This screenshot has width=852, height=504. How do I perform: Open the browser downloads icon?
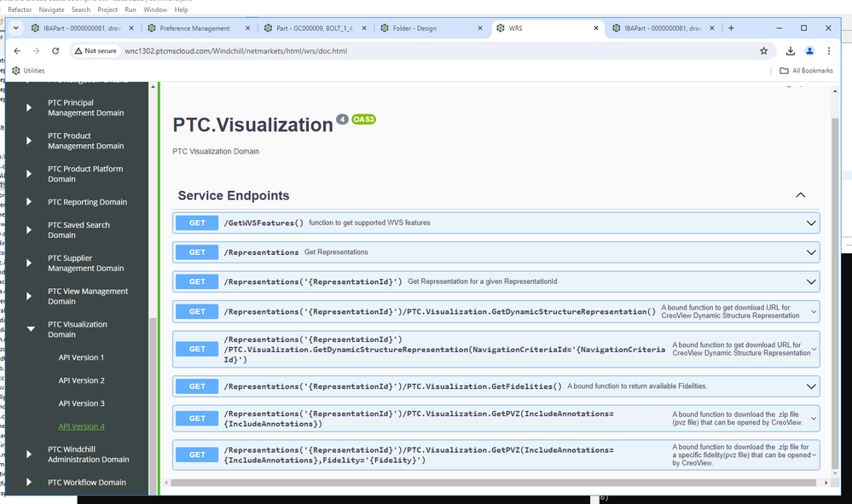point(791,51)
